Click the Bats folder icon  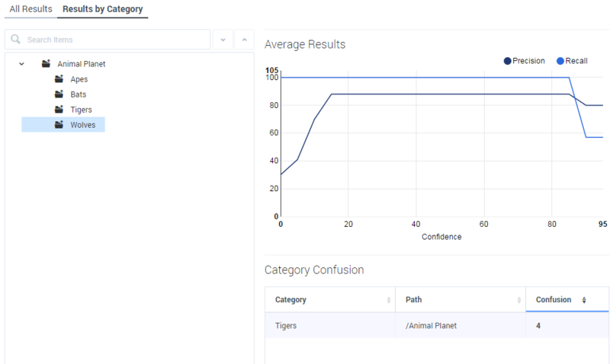point(59,94)
